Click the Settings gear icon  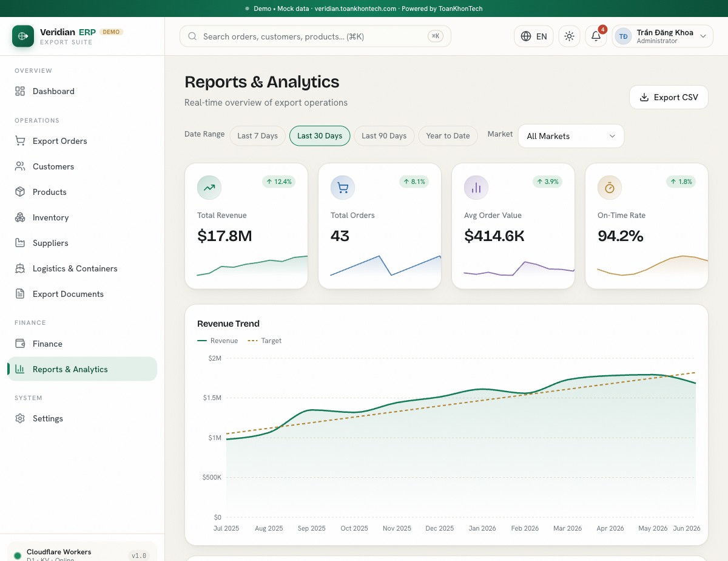(x=20, y=418)
